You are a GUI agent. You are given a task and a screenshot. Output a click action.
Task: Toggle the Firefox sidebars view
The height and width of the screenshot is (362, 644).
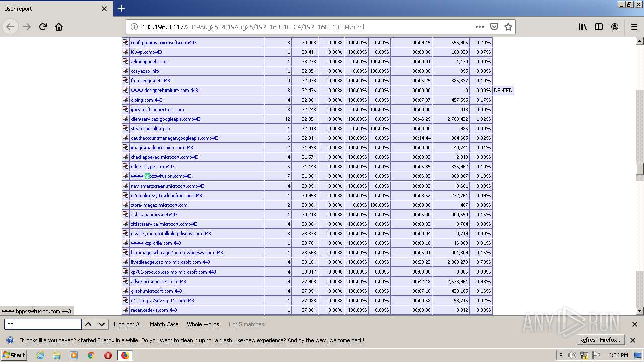(599, 27)
